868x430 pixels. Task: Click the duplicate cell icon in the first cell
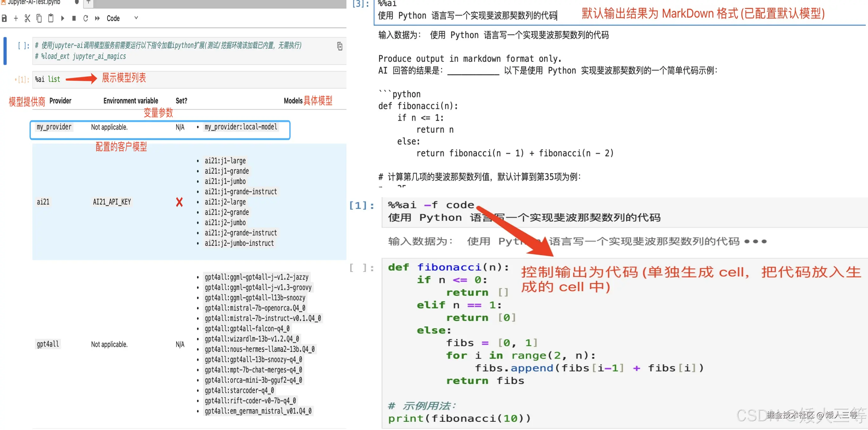(340, 46)
